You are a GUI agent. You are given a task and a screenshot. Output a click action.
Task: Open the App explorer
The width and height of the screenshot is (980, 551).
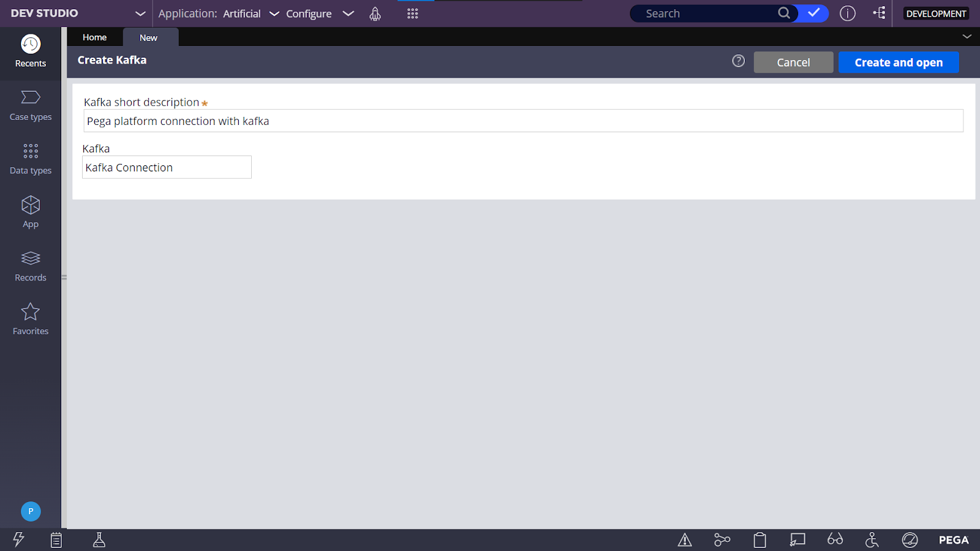31,212
